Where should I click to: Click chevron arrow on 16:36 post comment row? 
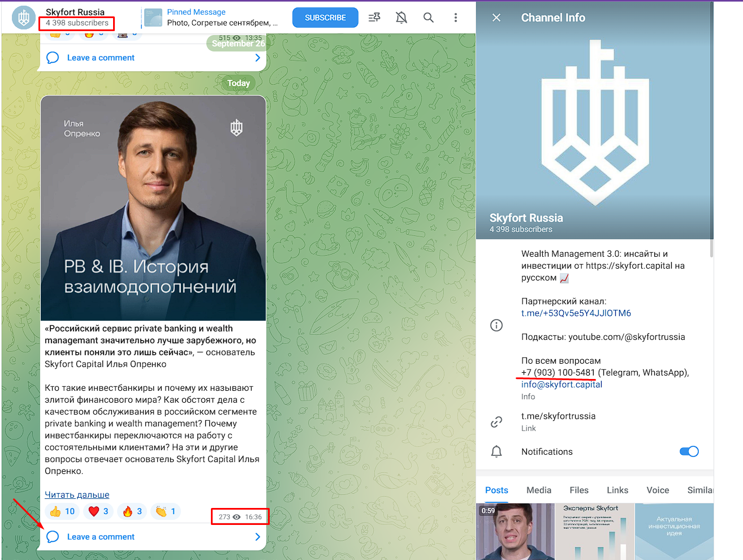coord(257,537)
